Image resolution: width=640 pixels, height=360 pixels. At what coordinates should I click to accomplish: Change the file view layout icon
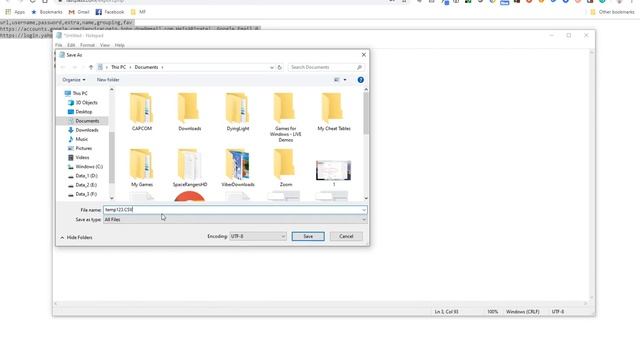click(x=337, y=80)
